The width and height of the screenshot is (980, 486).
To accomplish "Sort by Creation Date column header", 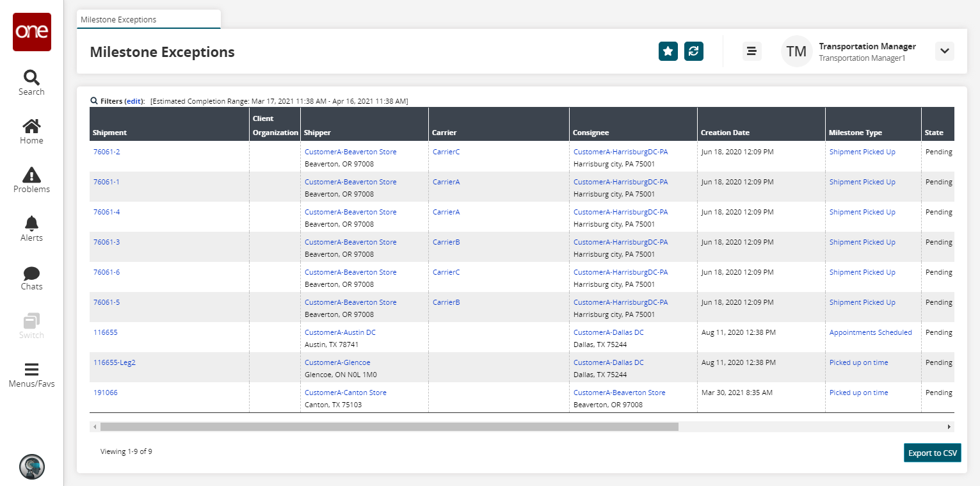I will 725,133.
